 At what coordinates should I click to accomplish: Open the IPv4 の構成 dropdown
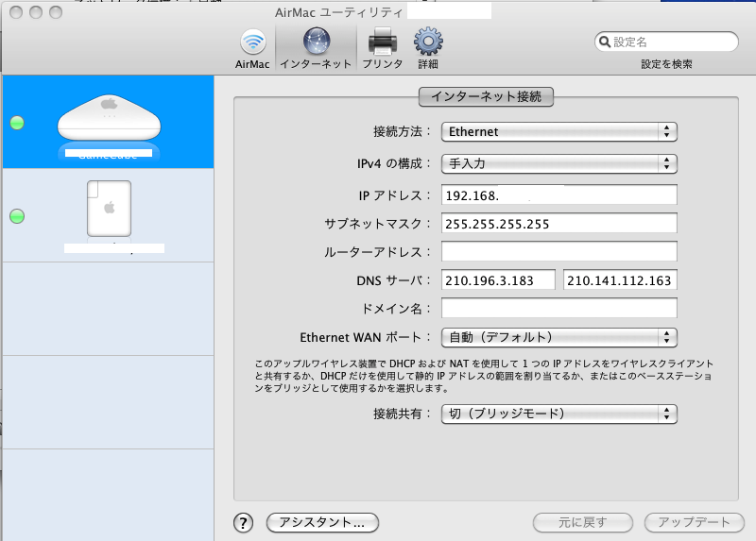559,163
